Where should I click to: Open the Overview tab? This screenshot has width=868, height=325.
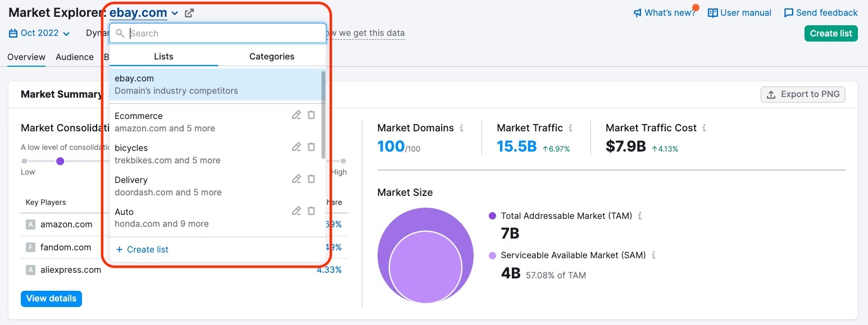coord(26,57)
